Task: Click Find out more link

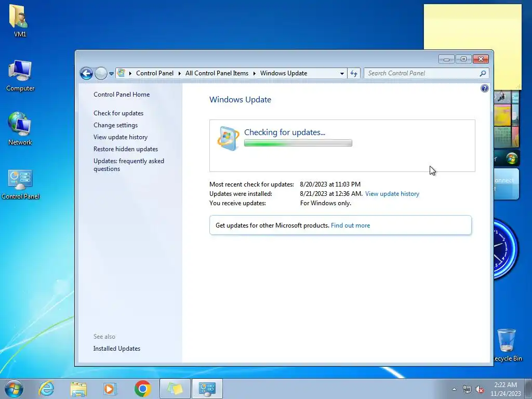Action: tap(350, 225)
